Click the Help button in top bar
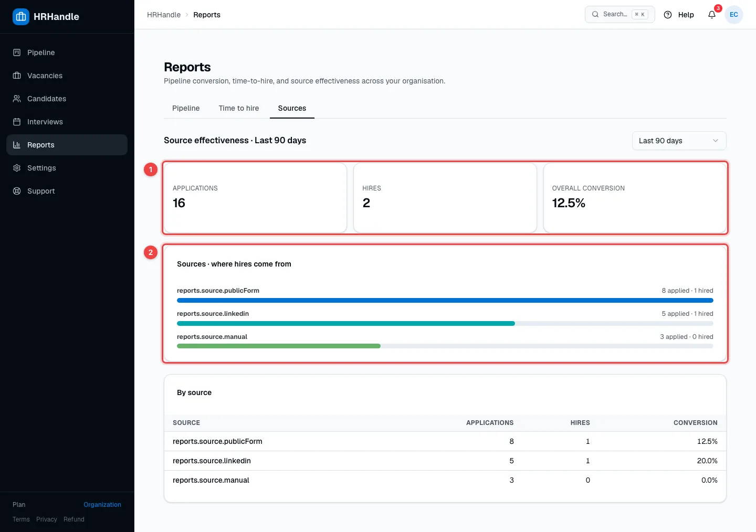 679,15
